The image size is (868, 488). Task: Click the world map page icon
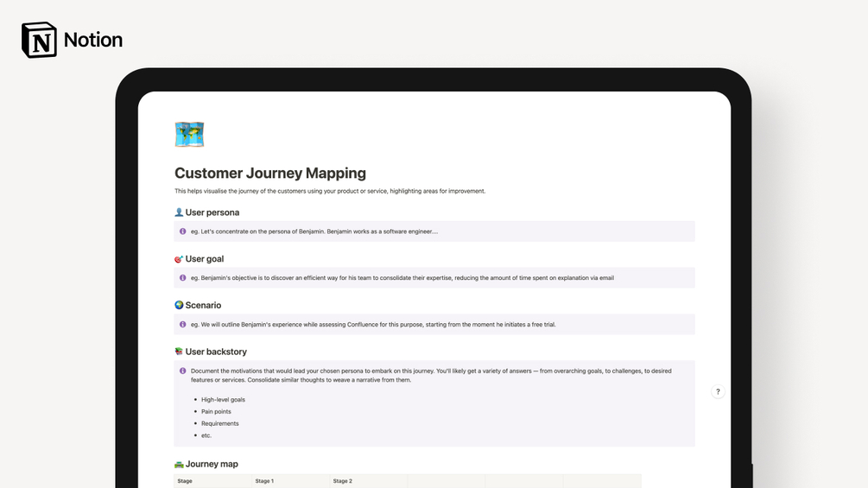tap(189, 135)
